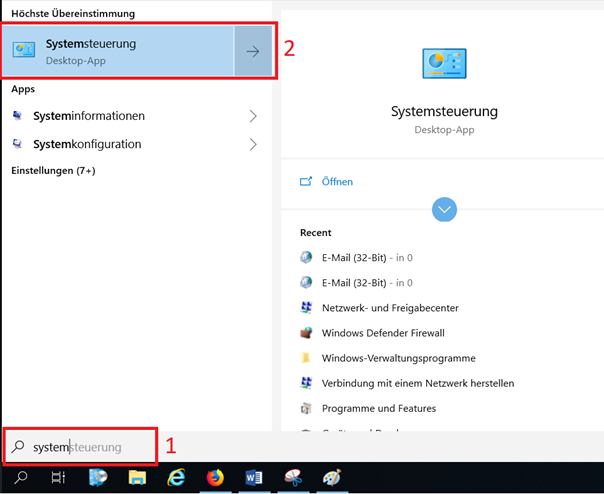Viewport: 604px width, 494px height.
Task: Expand the Systemsteuerung result arrow
Action: tap(253, 51)
